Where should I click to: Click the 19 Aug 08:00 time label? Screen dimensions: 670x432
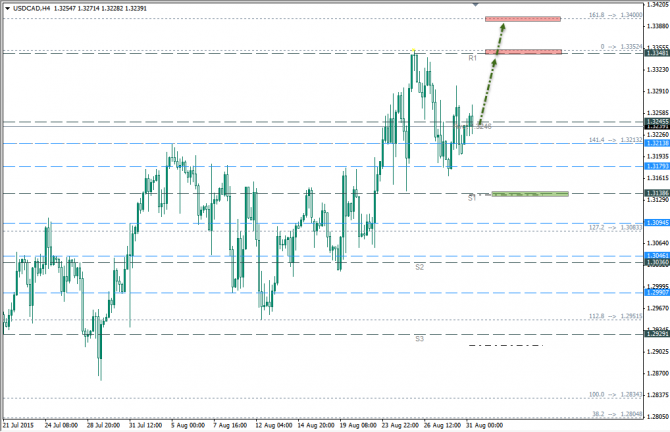pos(358,425)
